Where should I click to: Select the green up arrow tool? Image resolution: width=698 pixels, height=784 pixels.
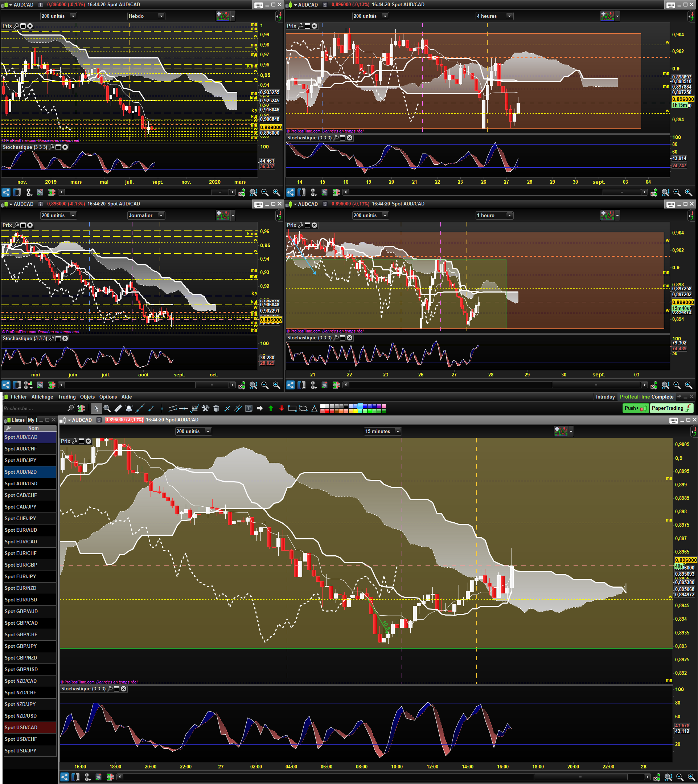click(x=271, y=408)
